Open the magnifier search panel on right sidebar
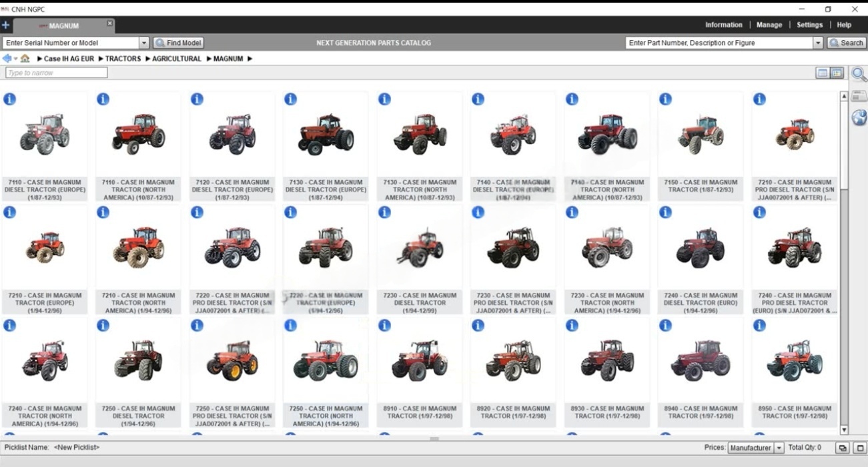The width and height of the screenshot is (868, 467). (x=859, y=74)
